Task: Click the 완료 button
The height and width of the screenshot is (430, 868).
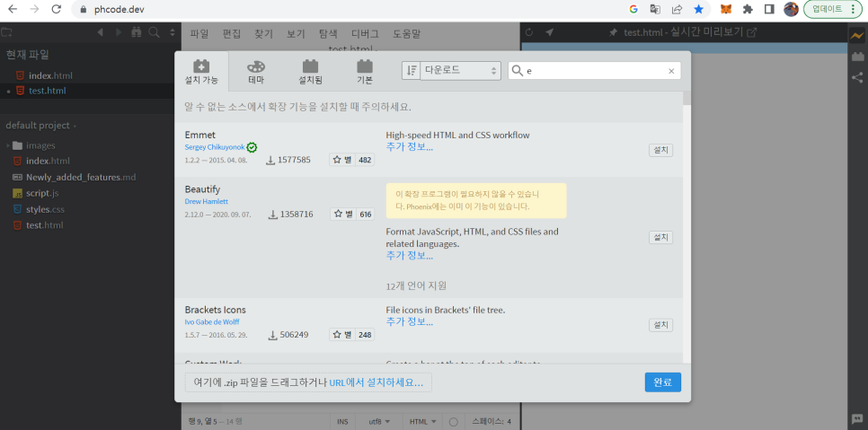Action: coord(662,382)
